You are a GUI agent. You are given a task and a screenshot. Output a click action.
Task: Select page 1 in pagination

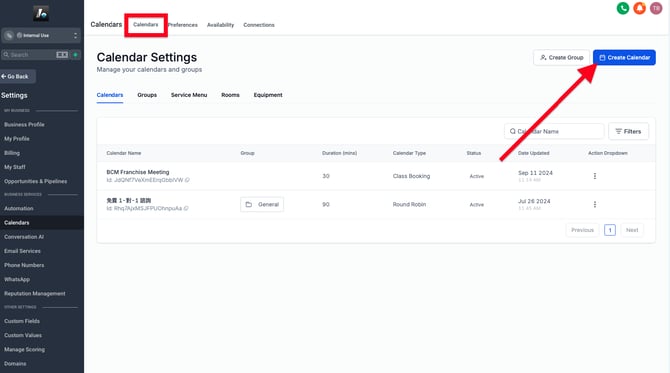(x=610, y=230)
